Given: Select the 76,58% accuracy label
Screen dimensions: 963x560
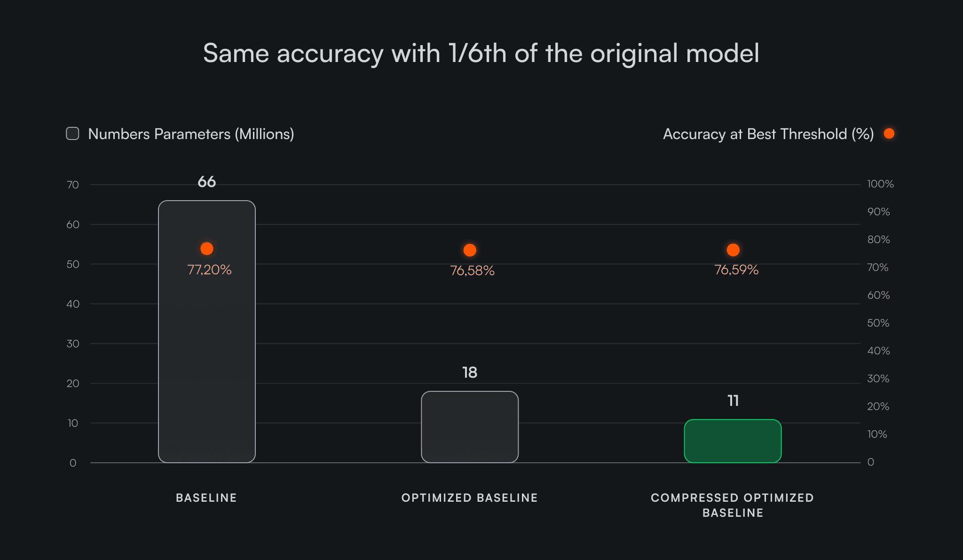Looking at the screenshot, I should click(x=472, y=271).
